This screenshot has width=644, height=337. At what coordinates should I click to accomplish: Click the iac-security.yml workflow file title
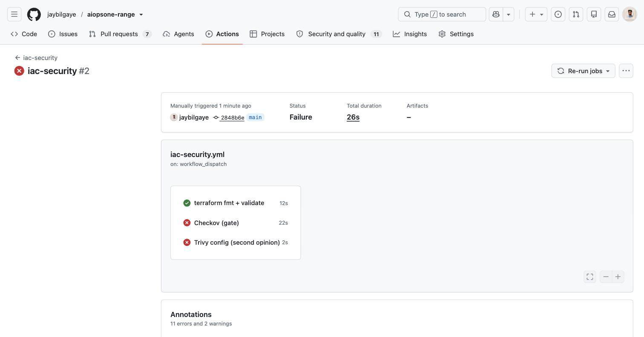[197, 154]
